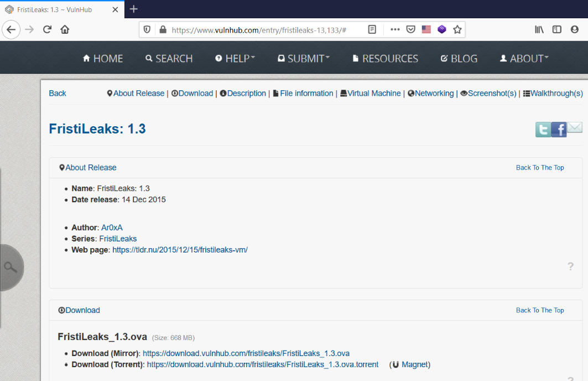Click the FristiLeaks: 1.3 page title
Screen dimensions: 588x381
[97, 128]
